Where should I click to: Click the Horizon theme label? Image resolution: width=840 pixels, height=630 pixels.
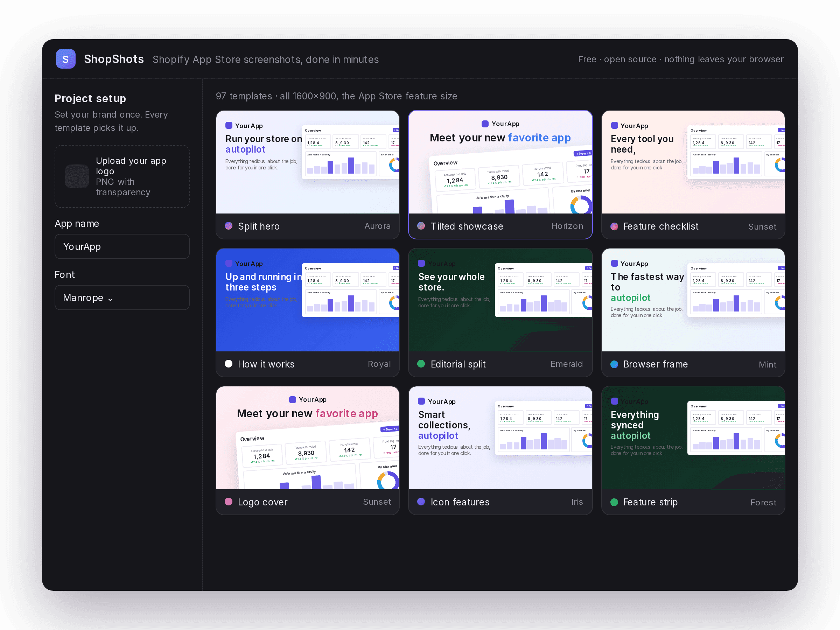(567, 226)
